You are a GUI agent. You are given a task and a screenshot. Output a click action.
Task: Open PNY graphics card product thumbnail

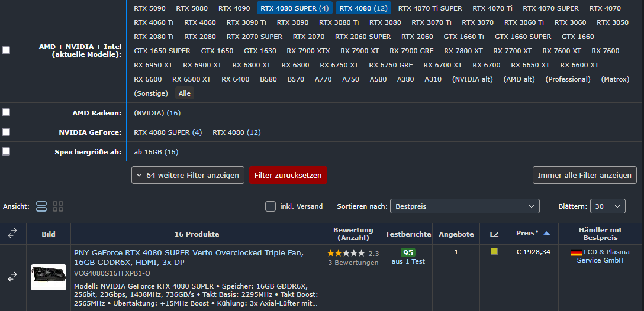(x=49, y=277)
